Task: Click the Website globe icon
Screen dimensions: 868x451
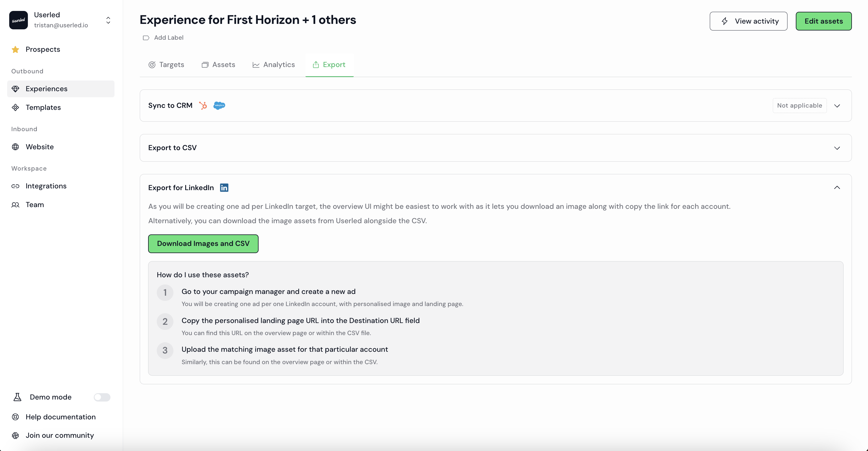Action: 16,147
